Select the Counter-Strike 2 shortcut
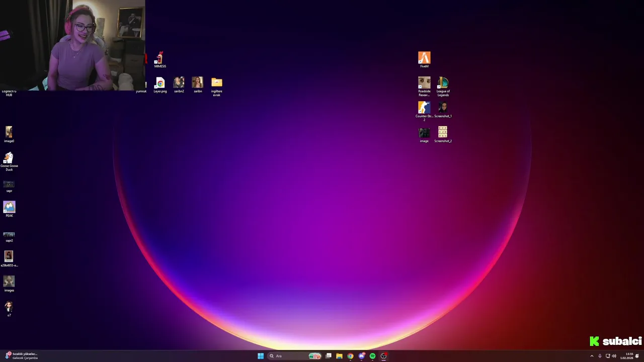 [x=424, y=111]
